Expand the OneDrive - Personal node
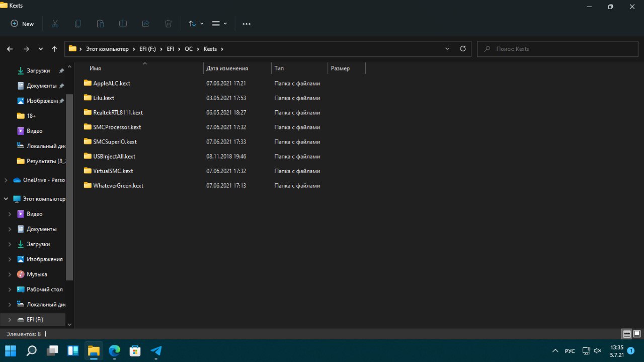The width and height of the screenshot is (644, 362). tap(6, 180)
